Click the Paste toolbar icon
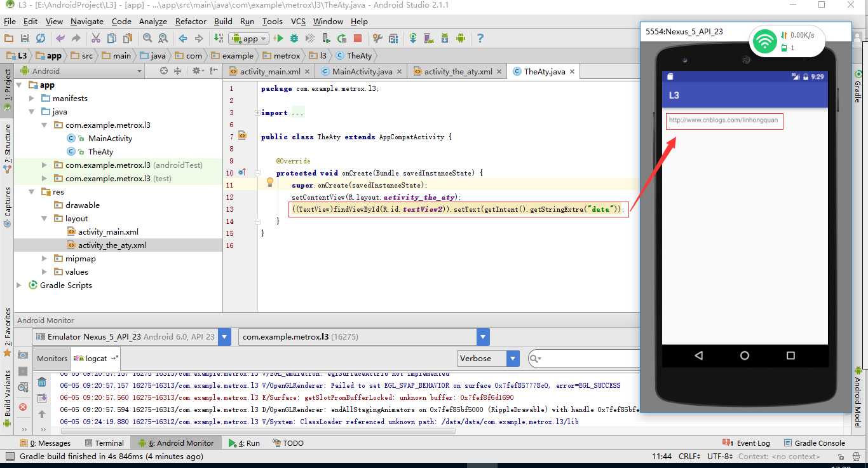 [x=128, y=38]
